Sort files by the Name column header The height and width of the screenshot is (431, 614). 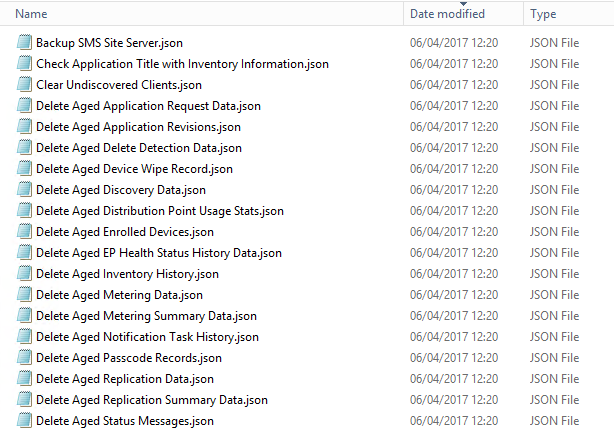[200, 14]
